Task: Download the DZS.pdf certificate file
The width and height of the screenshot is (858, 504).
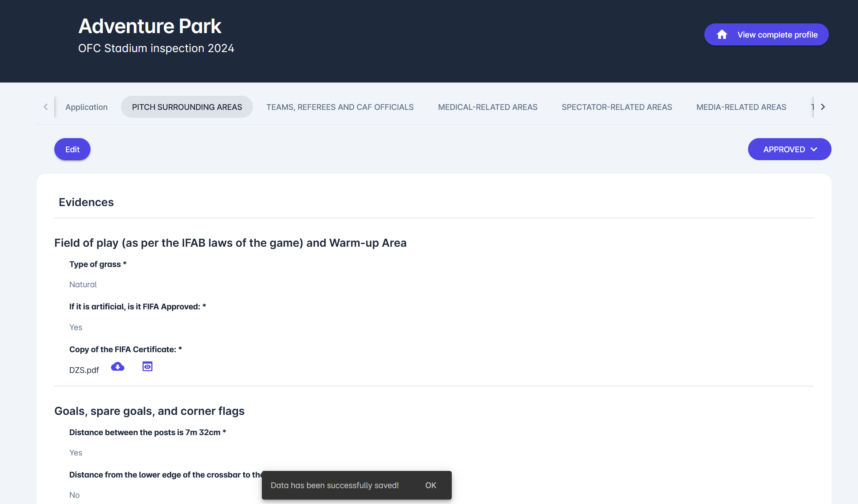Action: pos(117,367)
